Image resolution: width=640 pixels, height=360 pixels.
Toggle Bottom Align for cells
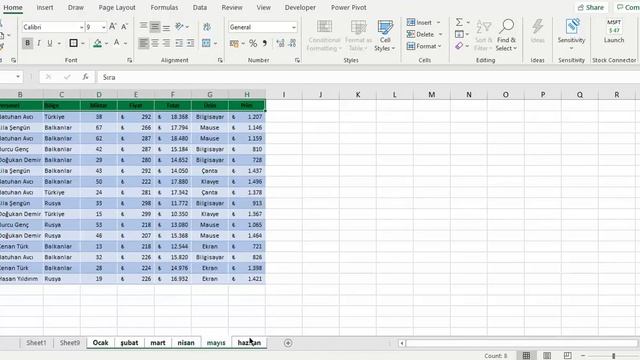pyautogui.click(x=166, y=27)
